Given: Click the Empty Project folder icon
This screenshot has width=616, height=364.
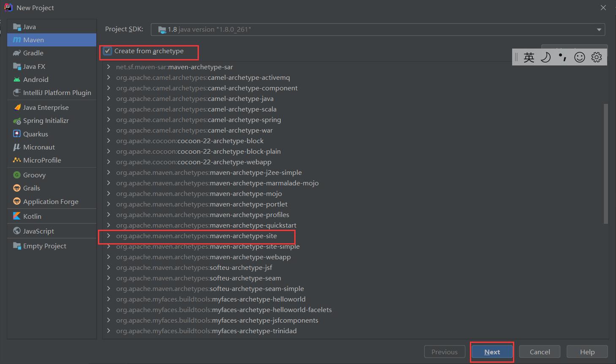Looking at the screenshot, I should click(x=17, y=246).
